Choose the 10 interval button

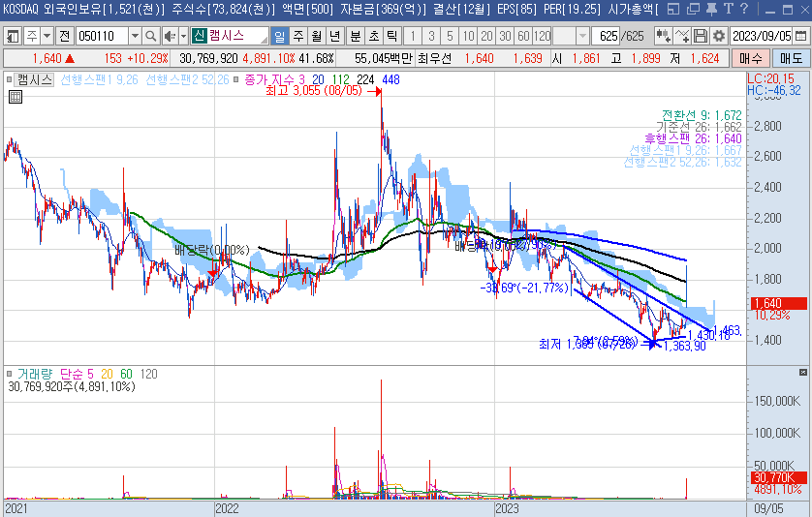click(x=468, y=36)
